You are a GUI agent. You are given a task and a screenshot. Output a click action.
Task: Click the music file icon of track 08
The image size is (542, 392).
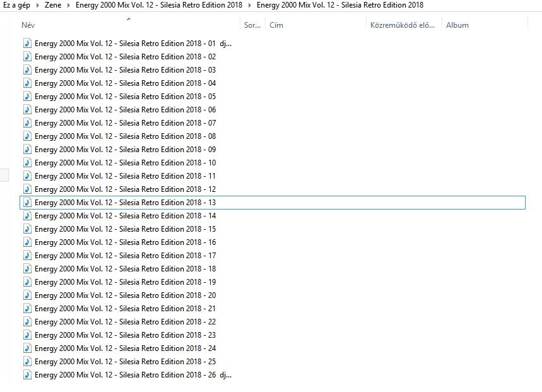click(x=27, y=136)
